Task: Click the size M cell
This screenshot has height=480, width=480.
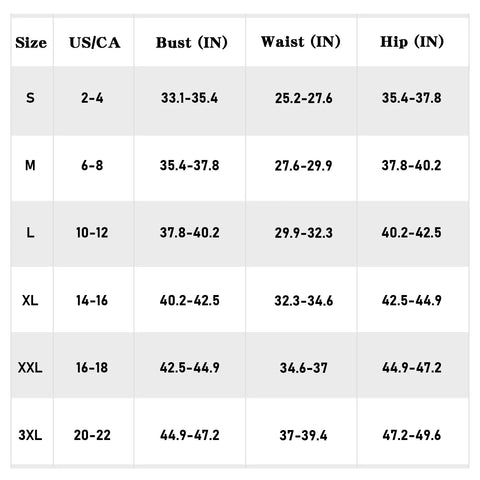Action: pyautogui.click(x=30, y=165)
